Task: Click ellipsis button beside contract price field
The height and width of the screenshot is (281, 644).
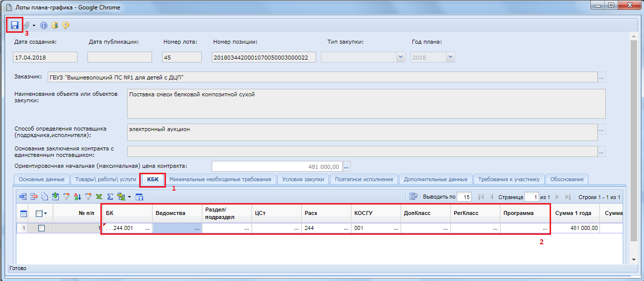Action: (347, 167)
